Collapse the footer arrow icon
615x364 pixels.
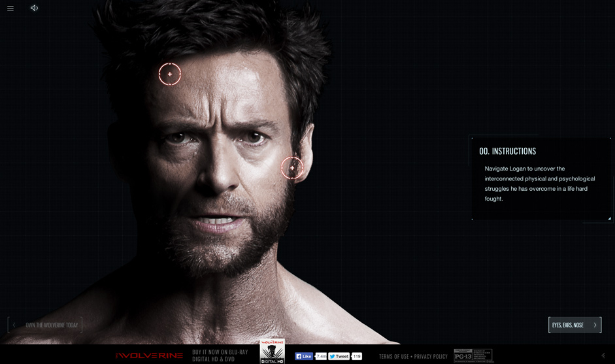point(603,356)
